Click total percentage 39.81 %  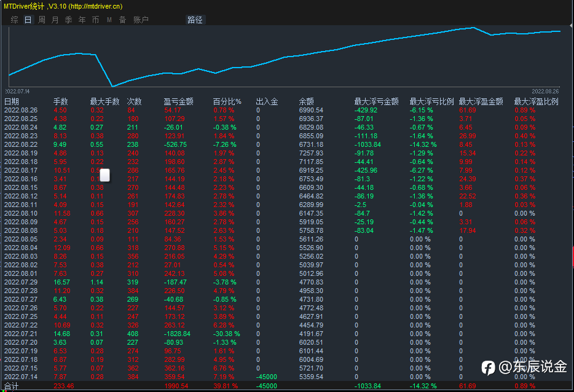(226, 386)
